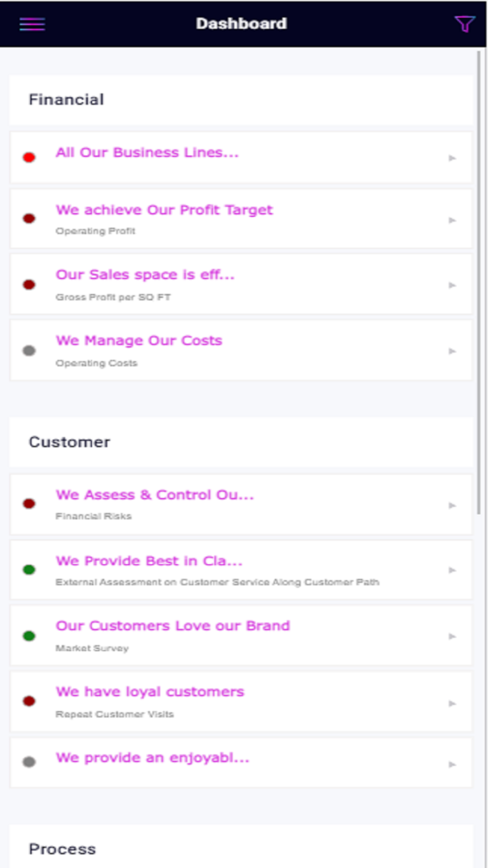Screen dimensions: 488x868
Task: Click the gray dot beside We provide an enjoyabl...
Action: pyautogui.click(x=29, y=762)
